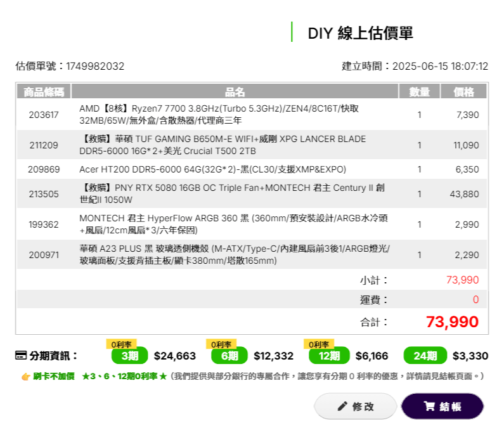Click product code 203617
Viewport: 504px width, 435px height.
[x=44, y=115]
